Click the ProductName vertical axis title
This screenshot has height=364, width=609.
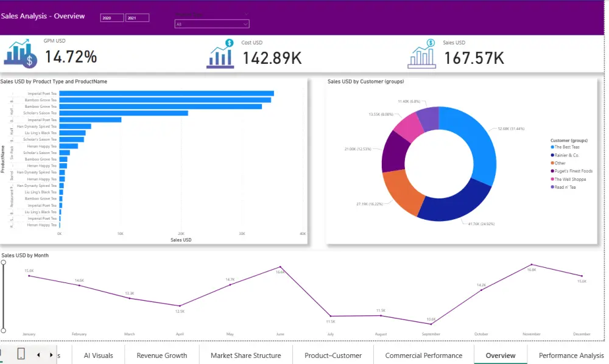coord(2,159)
